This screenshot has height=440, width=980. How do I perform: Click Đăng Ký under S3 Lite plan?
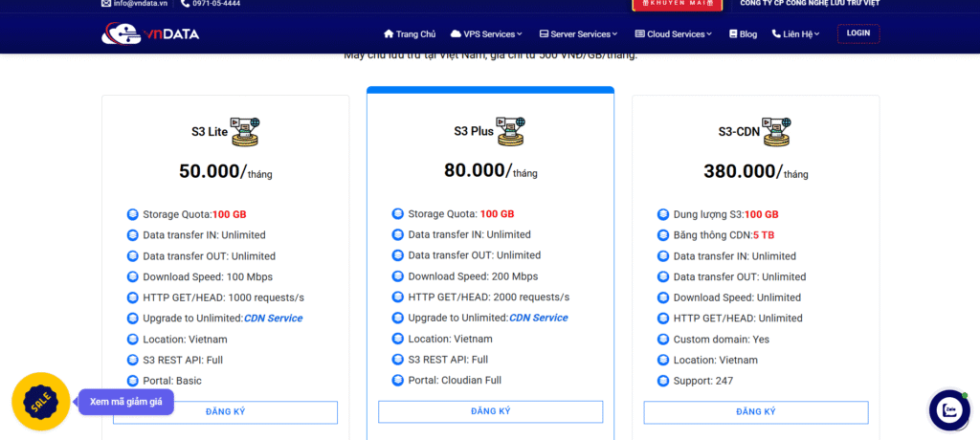pos(225,412)
